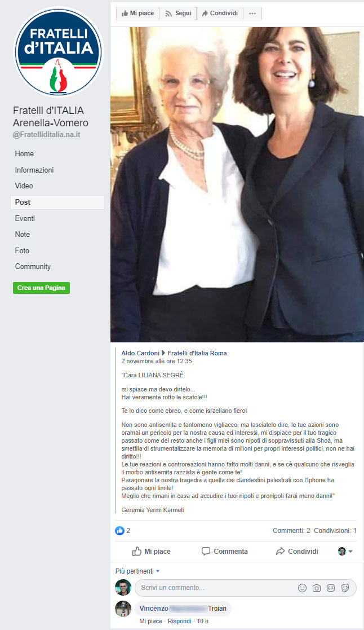Screen dimensions: 364x630
Task: Open the three-dots more options button
Action: tap(252, 14)
